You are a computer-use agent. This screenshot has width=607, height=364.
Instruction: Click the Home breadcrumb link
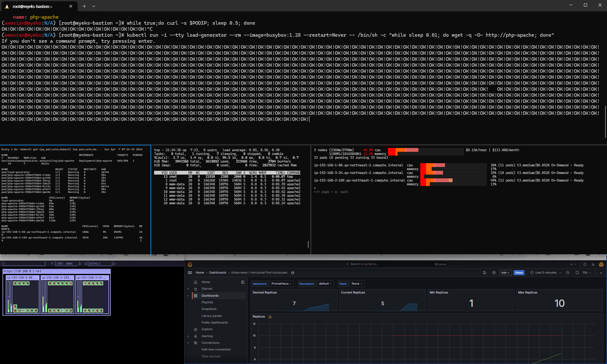click(200, 273)
